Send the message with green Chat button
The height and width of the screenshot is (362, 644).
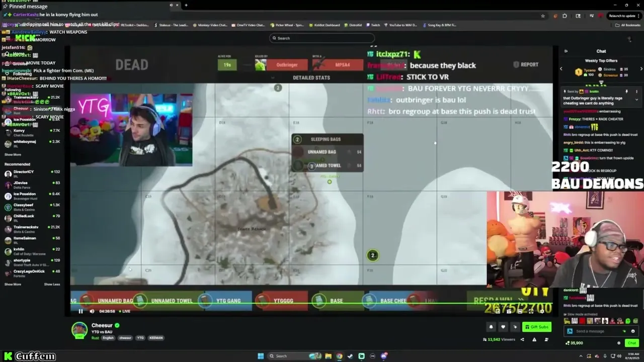pos(632,343)
